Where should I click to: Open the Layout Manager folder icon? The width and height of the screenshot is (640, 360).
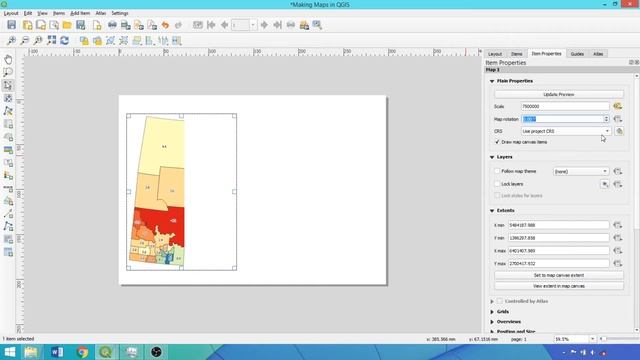[x=67, y=25]
